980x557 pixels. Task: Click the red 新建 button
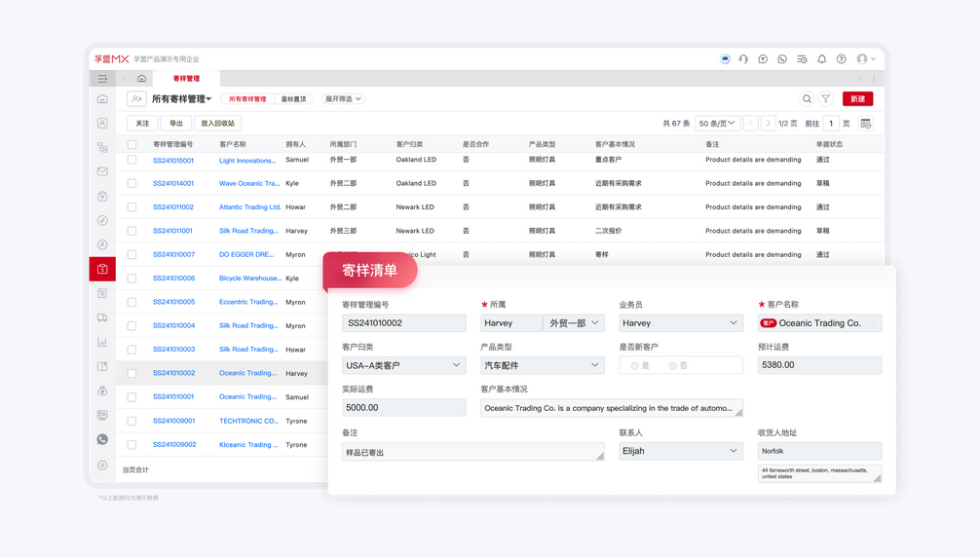coord(857,99)
